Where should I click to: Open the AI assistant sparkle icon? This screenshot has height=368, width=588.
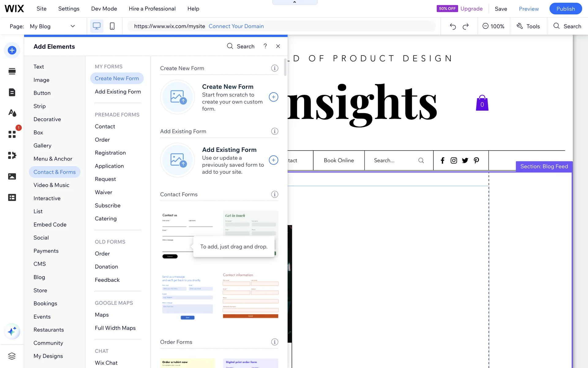click(x=12, y=331)
